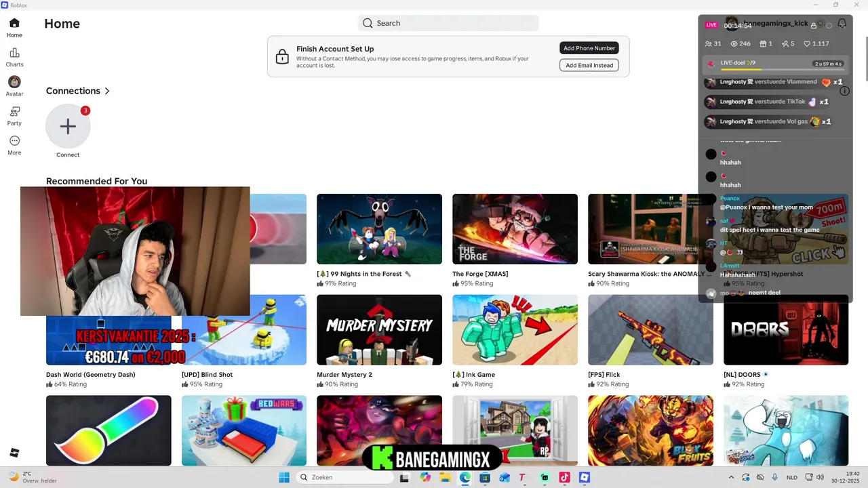Open Murder Mystery 2 thumbnail
The width and height of the screenshot is (868, 488).
pyautogui.click(x=379, y=330)
